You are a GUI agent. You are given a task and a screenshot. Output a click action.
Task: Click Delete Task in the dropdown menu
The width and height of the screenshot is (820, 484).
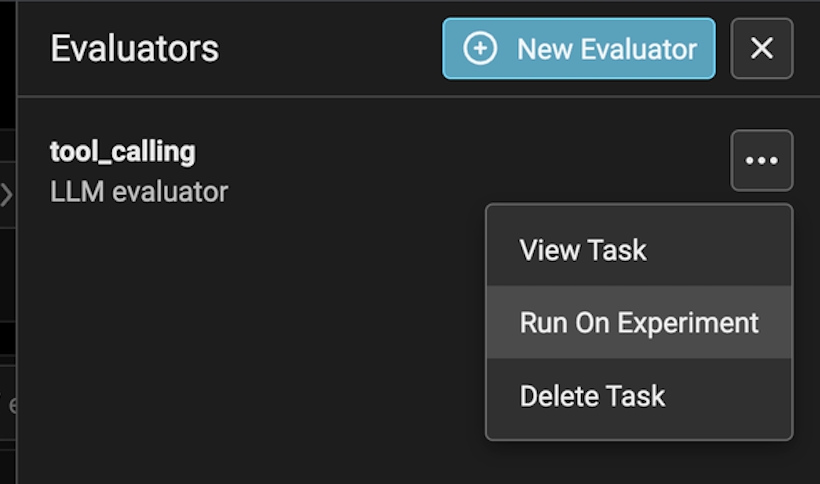click(x=592, y=395)
